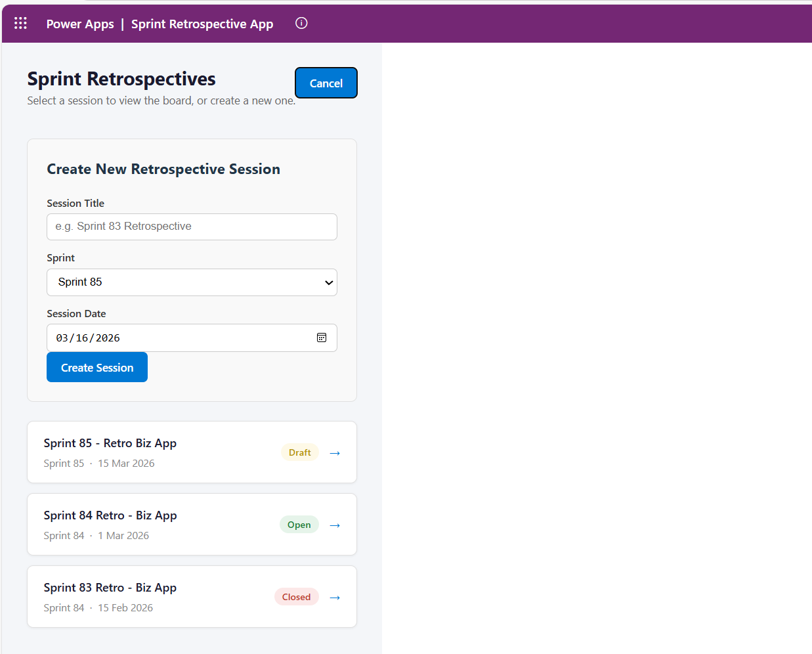Click the Draft status badge
812x654 pixels.
coord(299,452)
